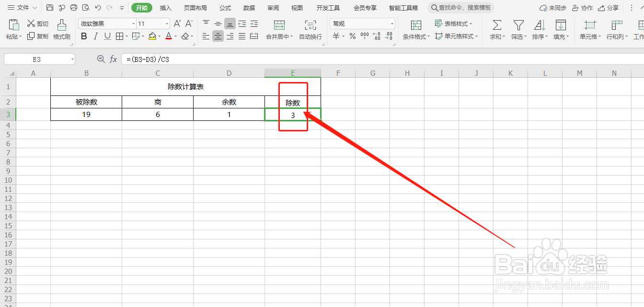644x307 pixels.
Task: Expand the Name Box dropdown arrow
Action: tap(72, 59)
